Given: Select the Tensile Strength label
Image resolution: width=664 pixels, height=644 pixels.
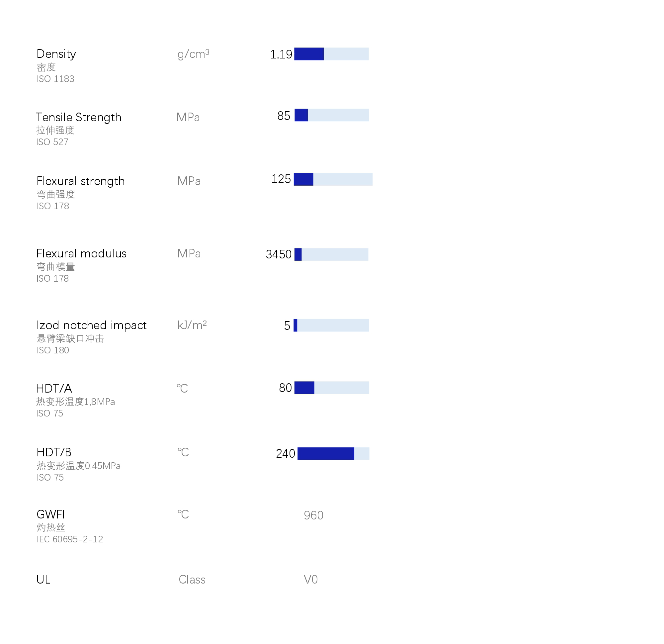Looking at the screenshot, I should pos(79,117).
